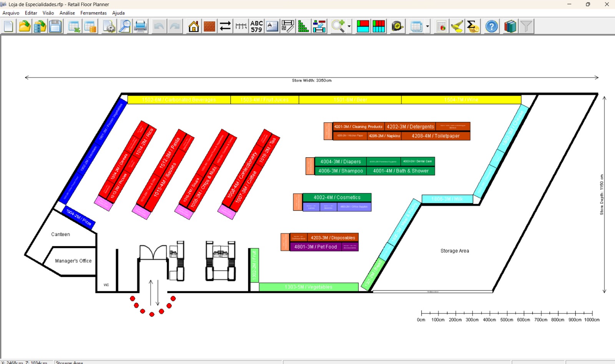Select the 4203-3M Disposables fixture

coord(333,238)
